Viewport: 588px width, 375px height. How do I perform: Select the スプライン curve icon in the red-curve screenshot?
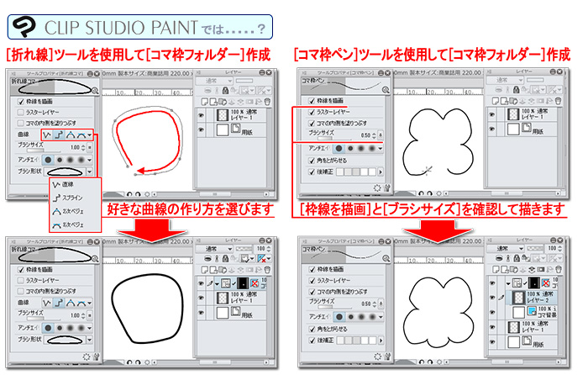[59, 135]
